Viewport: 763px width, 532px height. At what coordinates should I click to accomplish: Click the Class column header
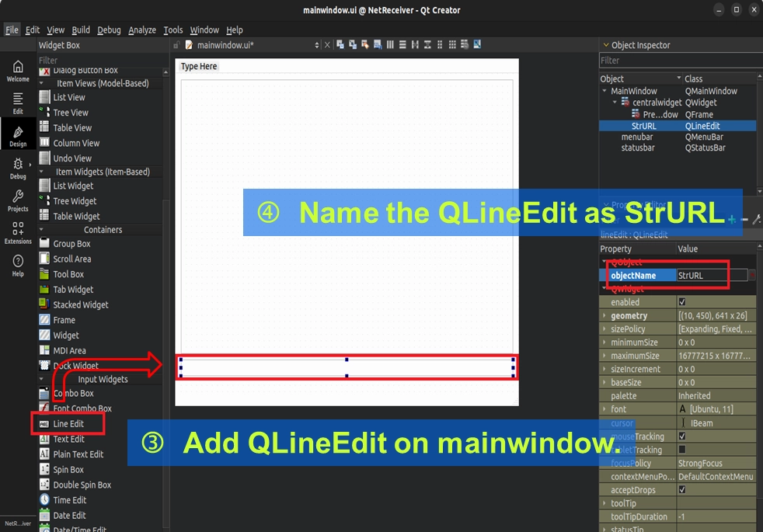(x=719, y=78)
